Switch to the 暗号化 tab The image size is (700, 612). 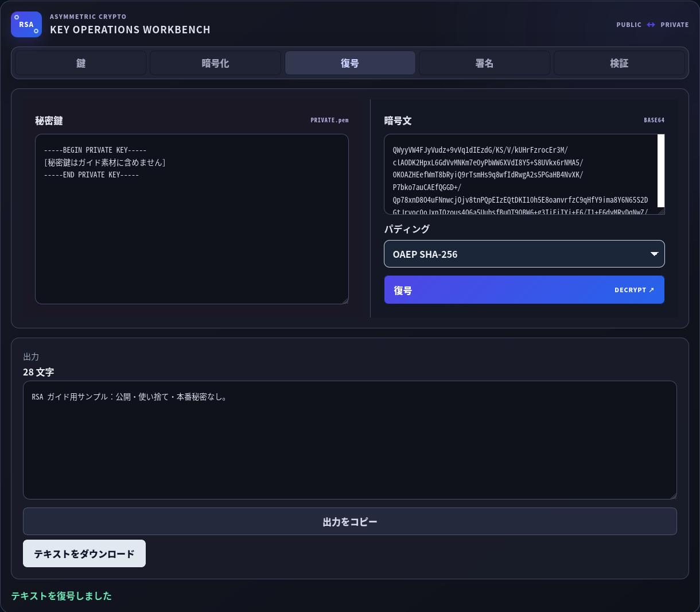click(215, 63)
